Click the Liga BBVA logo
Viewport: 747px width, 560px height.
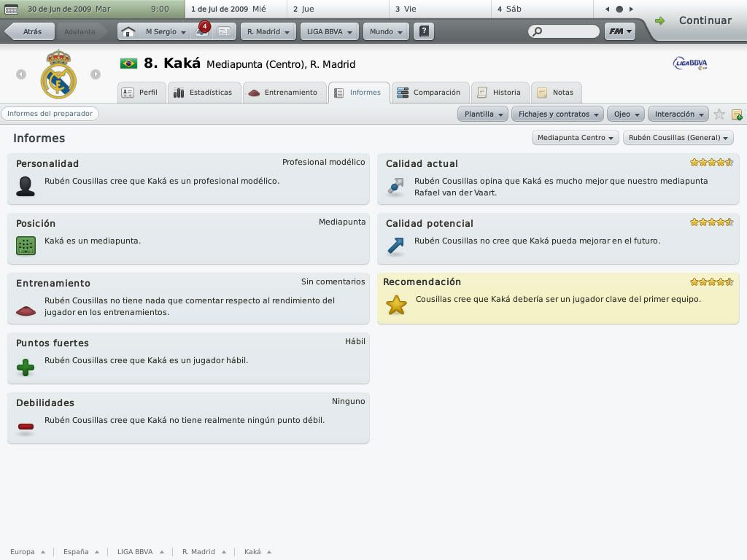689,64
